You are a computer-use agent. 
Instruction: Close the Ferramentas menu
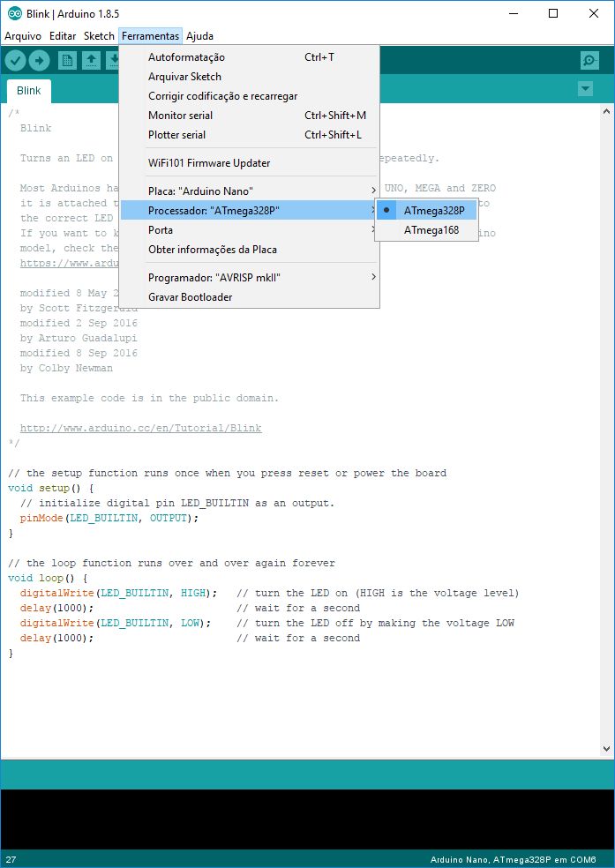pyautogui.click(x=151, y=36)
